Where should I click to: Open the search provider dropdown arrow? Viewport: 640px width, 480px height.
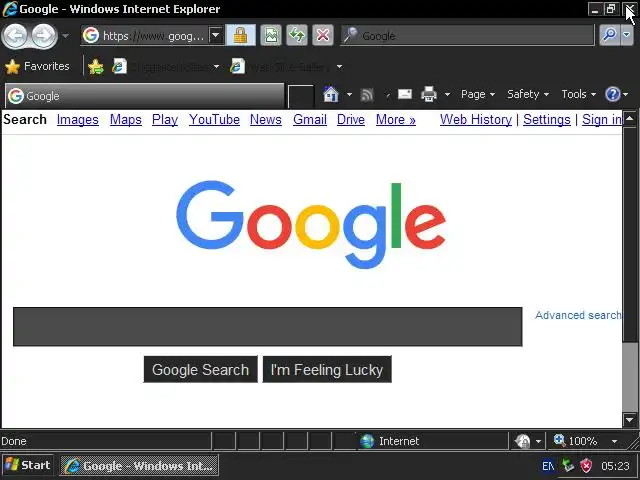pyautogui.click(x=627, y=36)
